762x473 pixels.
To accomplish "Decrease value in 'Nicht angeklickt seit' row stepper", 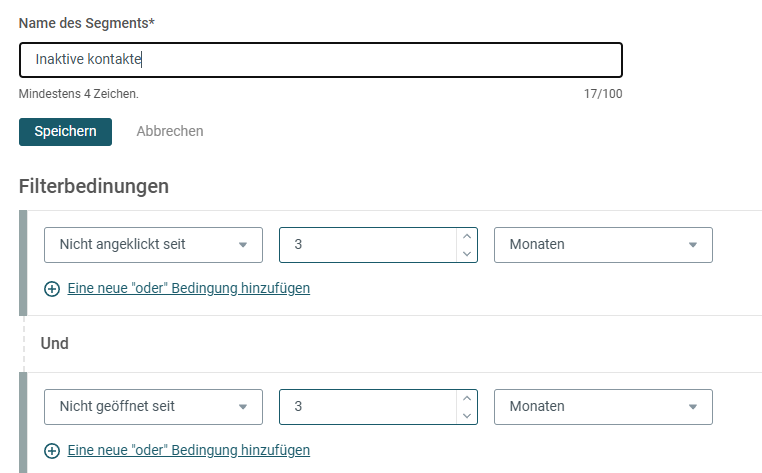I will [467, 254].
